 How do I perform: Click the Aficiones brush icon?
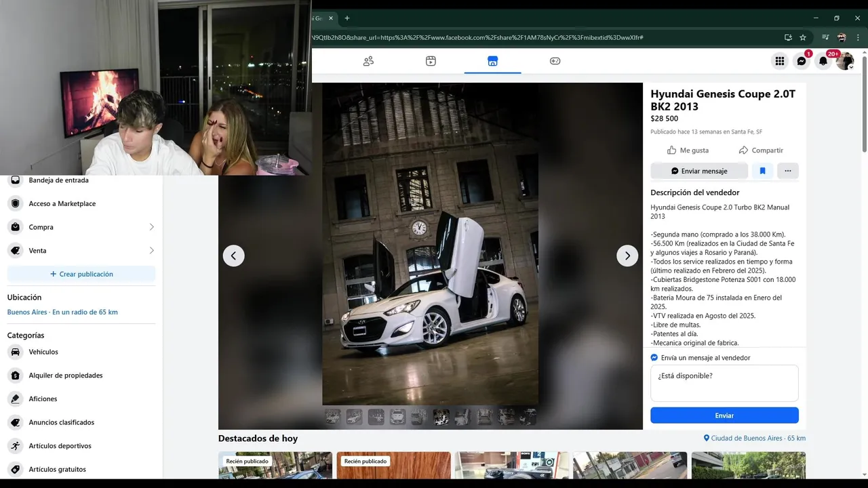coord(16,399)
